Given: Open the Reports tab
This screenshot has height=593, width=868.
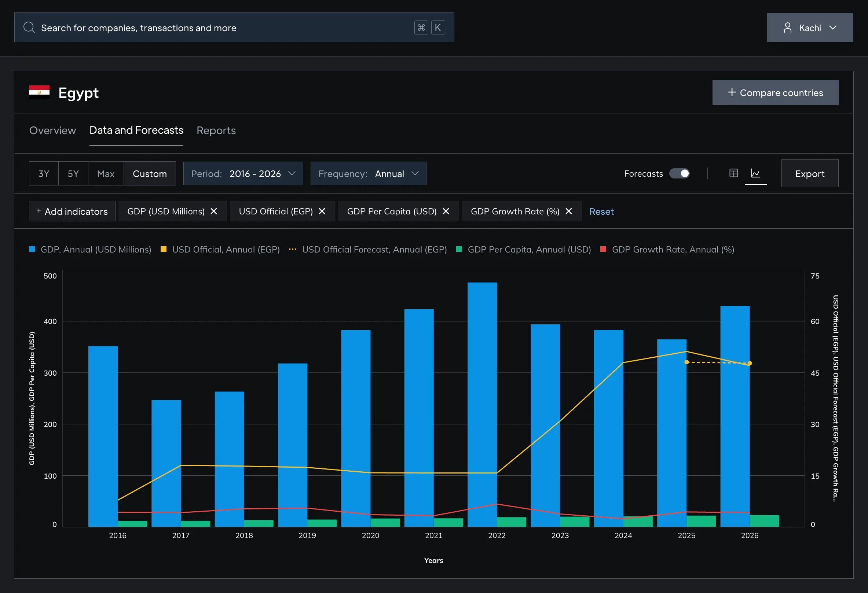Looking at the screenshot, I should point(216,130).
